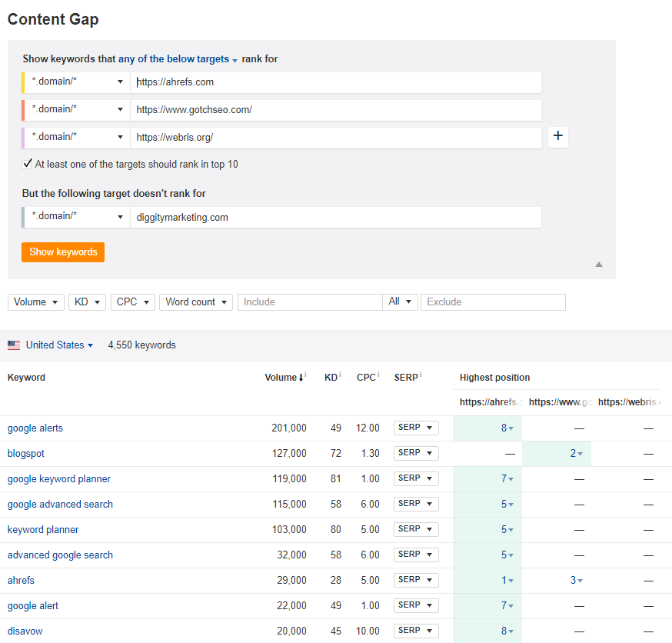Open SERP dropdown for google alert row
This screenshot has height=643, width=672.
pyautogui.click(x=416, y=605)
